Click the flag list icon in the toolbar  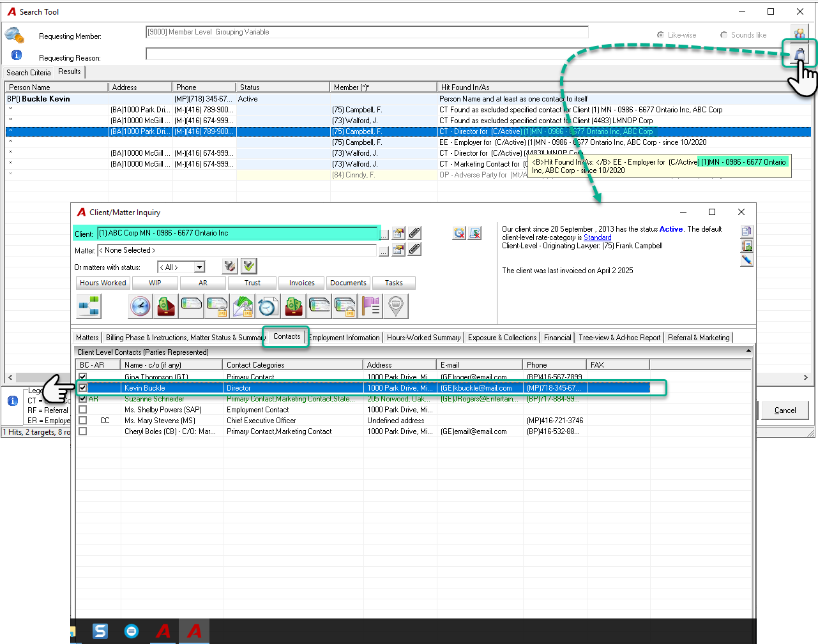[370, 306]
